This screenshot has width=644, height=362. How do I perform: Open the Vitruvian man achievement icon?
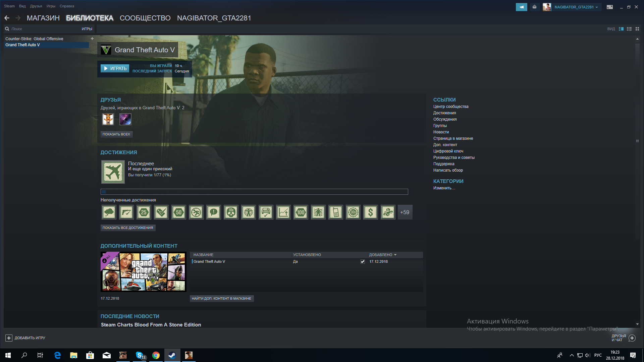pyautogui.click(x=249, y=212)
